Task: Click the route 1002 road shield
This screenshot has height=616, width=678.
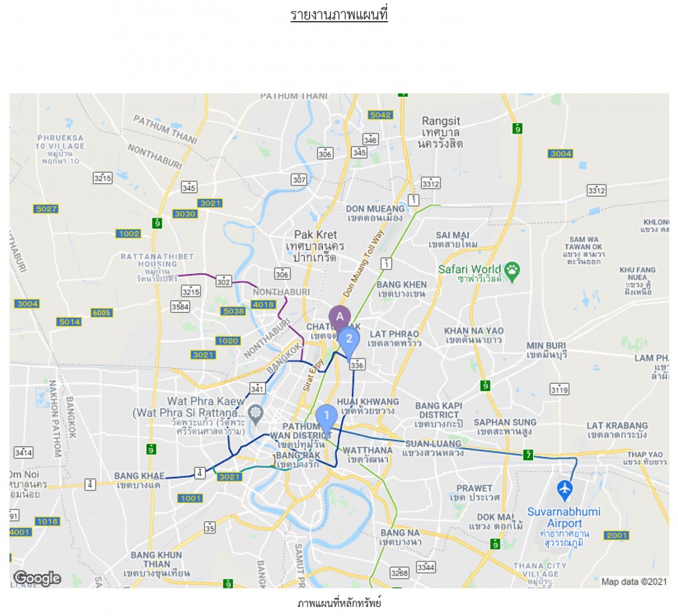Action: [129, 234]
